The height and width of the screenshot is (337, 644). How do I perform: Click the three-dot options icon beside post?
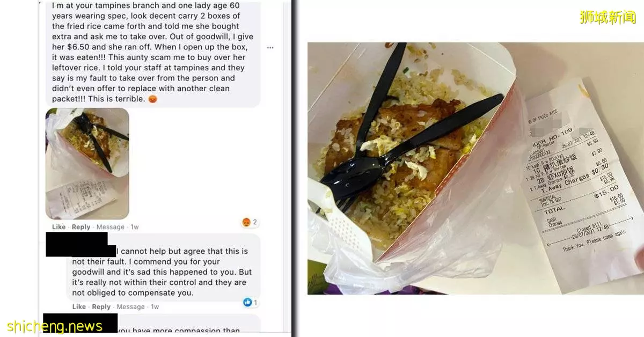pos(270,48)
